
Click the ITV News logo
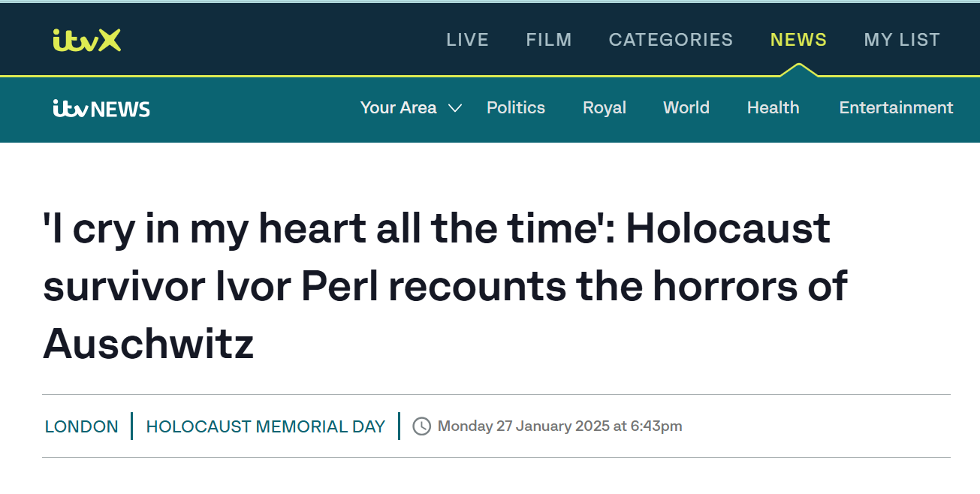point(101,109)
